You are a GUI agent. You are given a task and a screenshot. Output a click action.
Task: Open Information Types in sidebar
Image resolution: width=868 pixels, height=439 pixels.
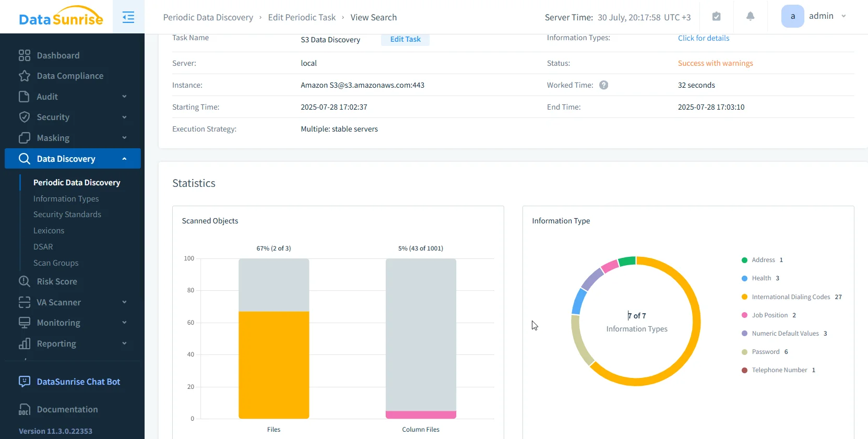coord(66,199)
